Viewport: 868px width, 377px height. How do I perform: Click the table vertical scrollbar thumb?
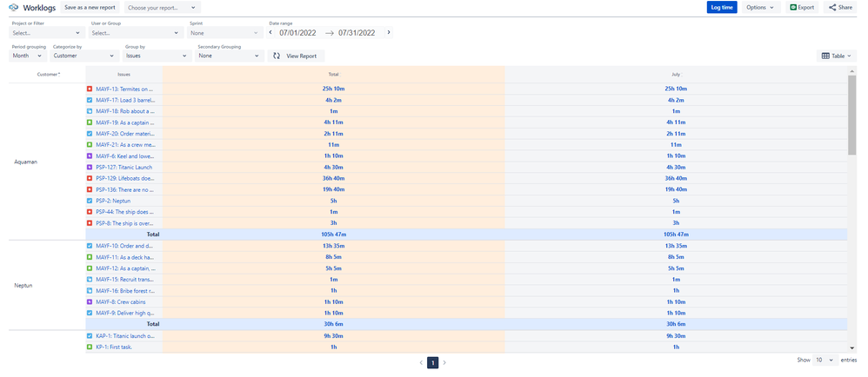pos(851,115)
